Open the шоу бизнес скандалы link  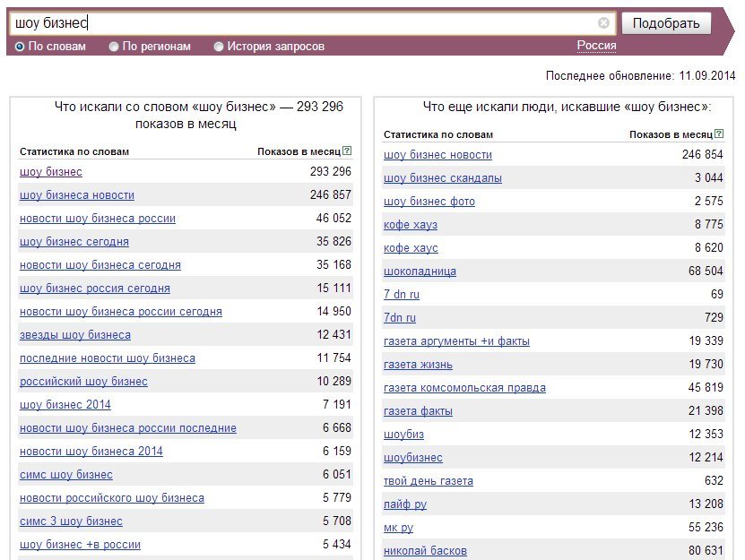pos(442,177)
